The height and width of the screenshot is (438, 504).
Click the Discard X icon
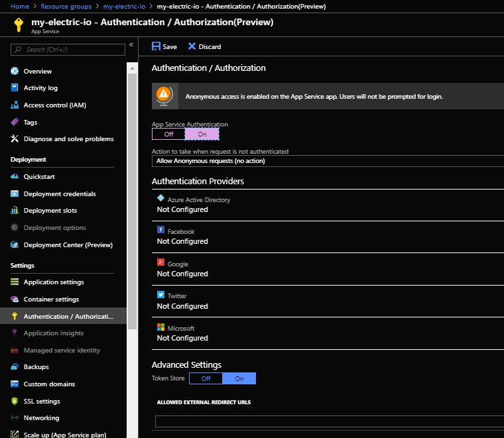pyautogui.click(x=192, y=46)
